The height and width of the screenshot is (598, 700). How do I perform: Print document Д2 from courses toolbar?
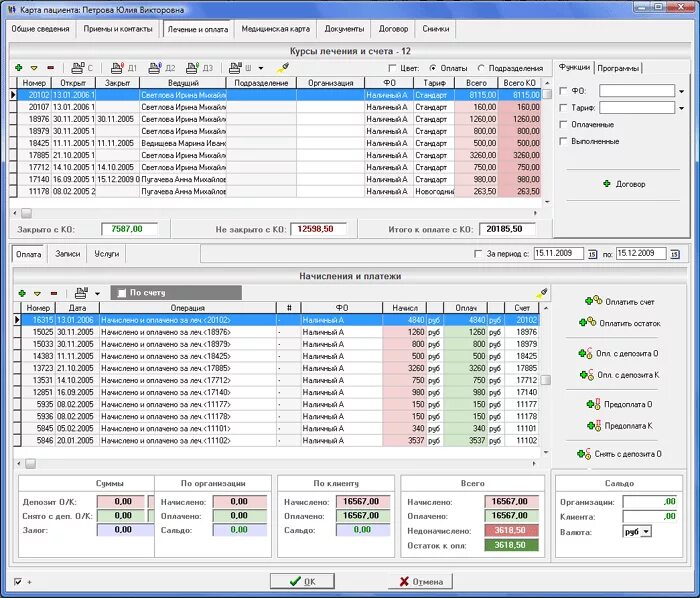162,68
